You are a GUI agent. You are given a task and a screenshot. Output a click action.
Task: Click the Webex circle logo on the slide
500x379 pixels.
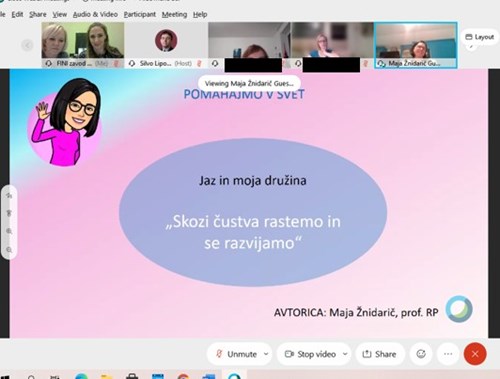pyautogui.click(x=459, y=309)
